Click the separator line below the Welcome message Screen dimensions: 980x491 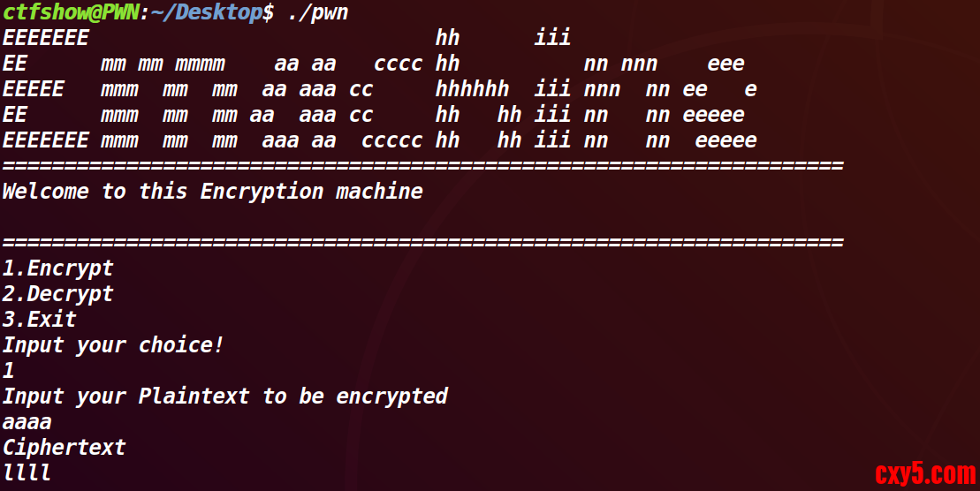tap(422, 243)
